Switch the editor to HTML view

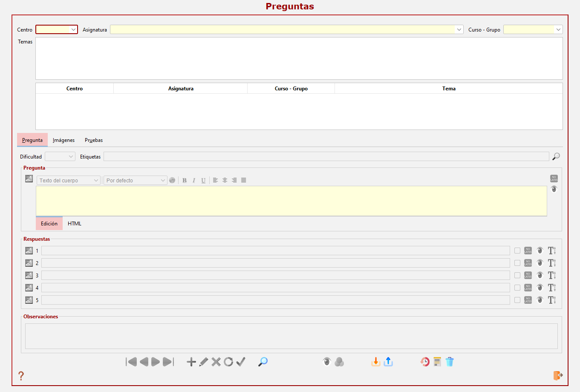(75, 223)
